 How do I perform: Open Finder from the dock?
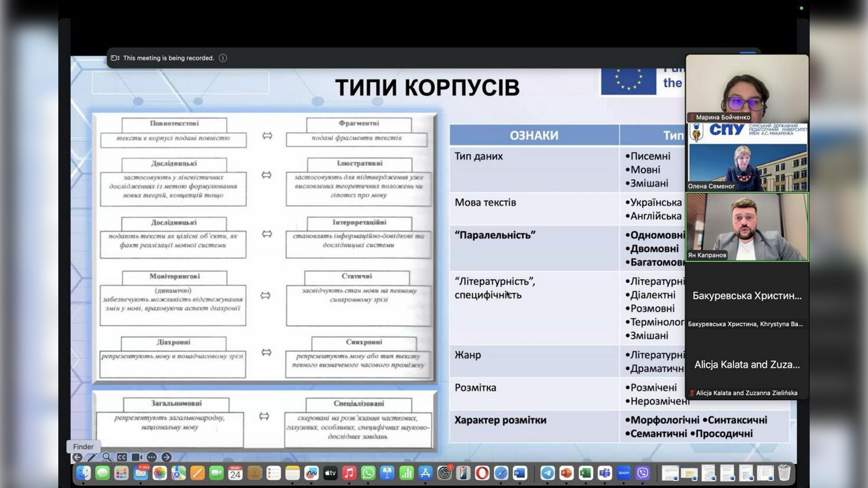coord(84,473)
